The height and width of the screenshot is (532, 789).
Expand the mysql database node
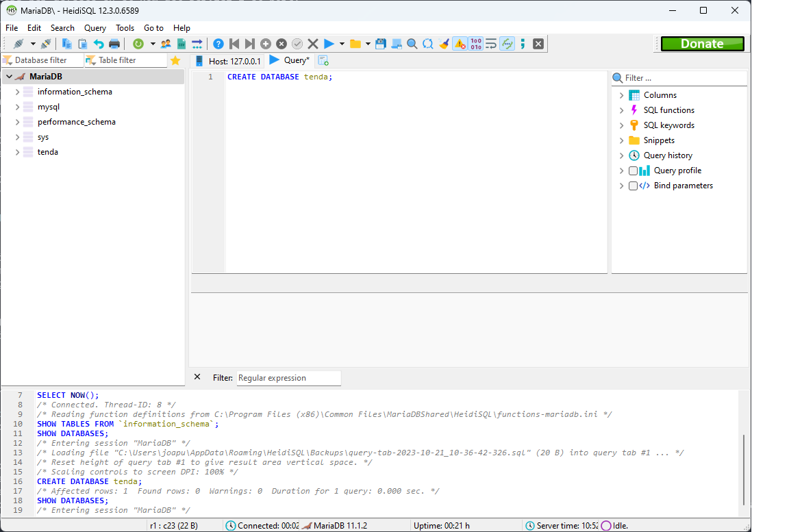pos(18,107)
